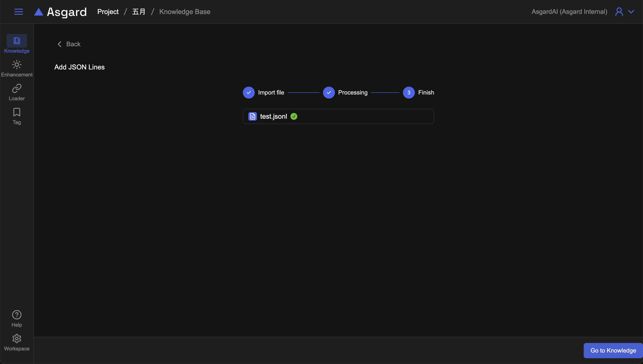Click the user profile icon
The width and height of the screenshot is (643, 364).
point(619,12)
